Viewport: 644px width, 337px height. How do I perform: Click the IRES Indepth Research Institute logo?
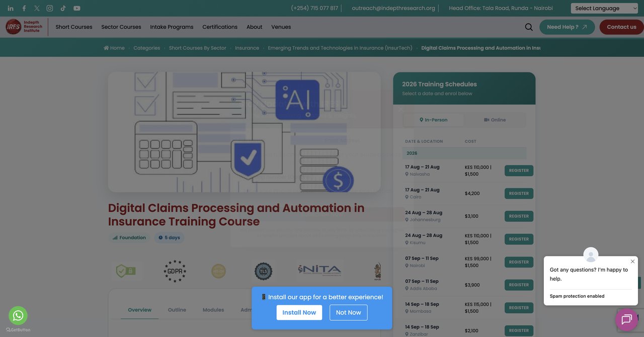point(24,27)
